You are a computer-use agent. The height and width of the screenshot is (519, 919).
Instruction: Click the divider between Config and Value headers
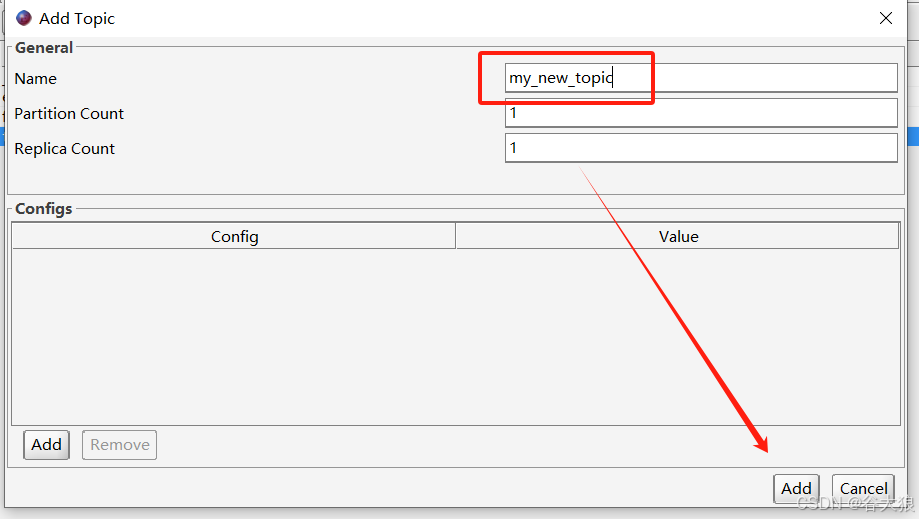[x=456, y=236]
